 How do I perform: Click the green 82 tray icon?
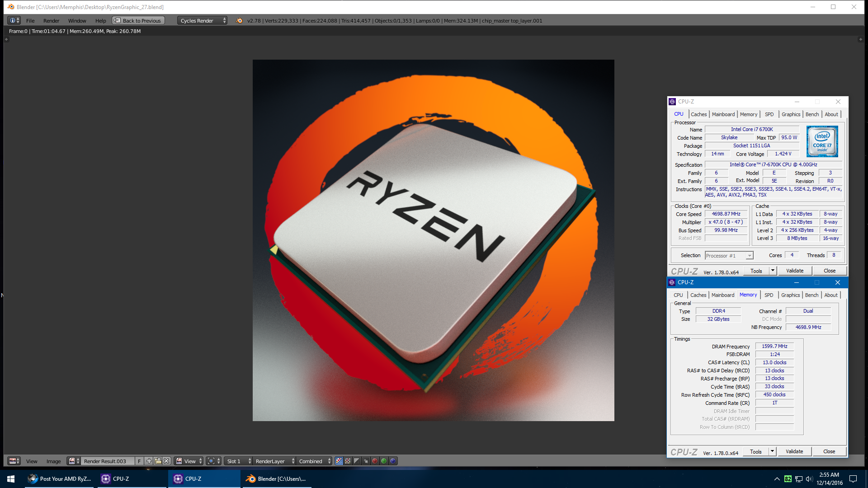[x=788, y=479]
